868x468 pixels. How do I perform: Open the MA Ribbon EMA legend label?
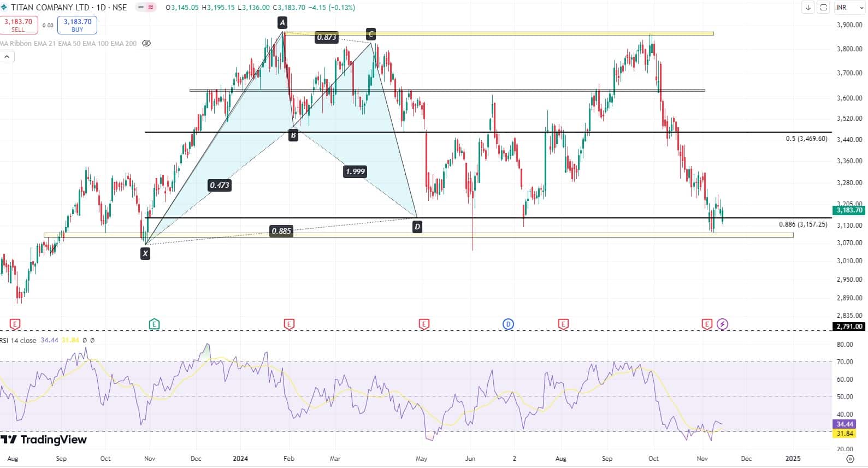point(68,43)
